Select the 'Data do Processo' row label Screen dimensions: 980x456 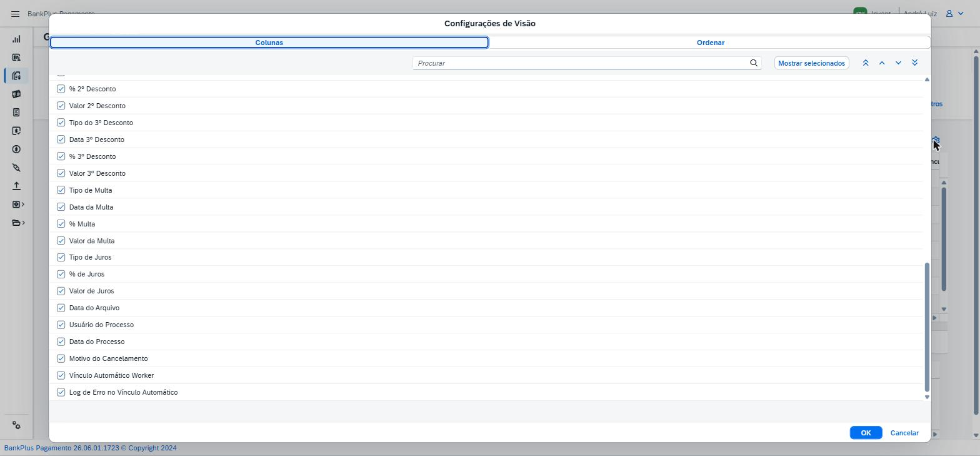point(97,342)
